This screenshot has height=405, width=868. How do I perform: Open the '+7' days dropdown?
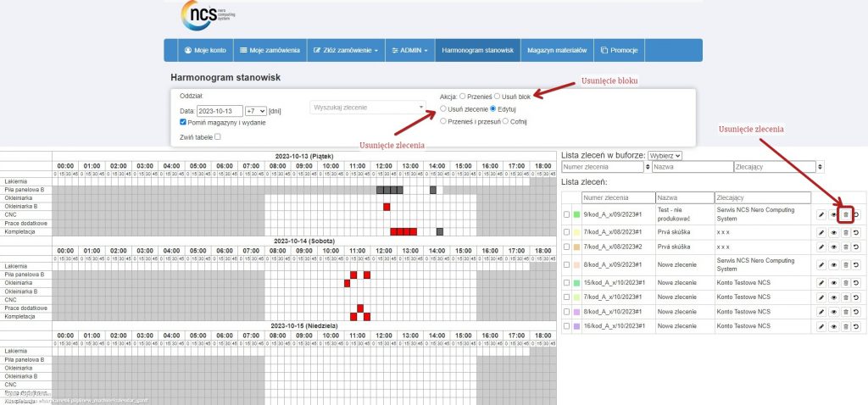click(255, 111)
